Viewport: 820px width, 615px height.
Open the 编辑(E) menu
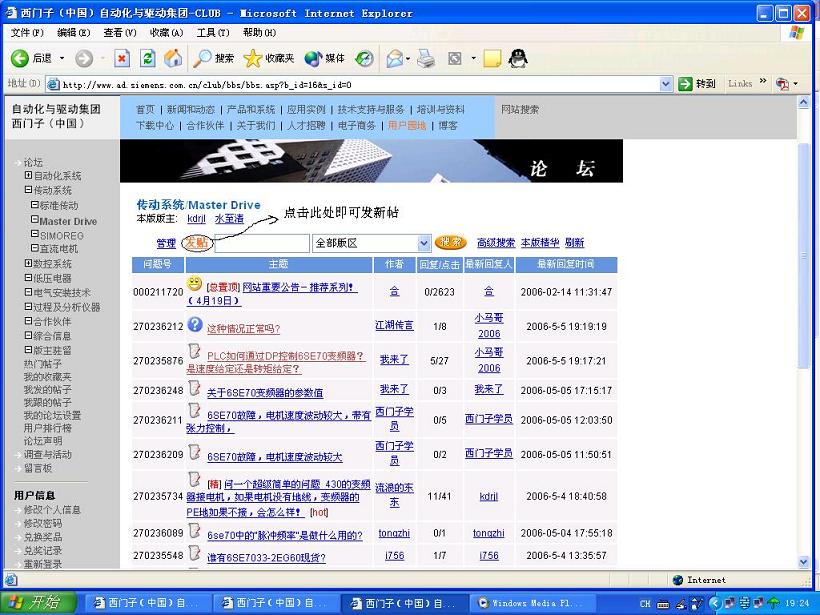(73, 32)
